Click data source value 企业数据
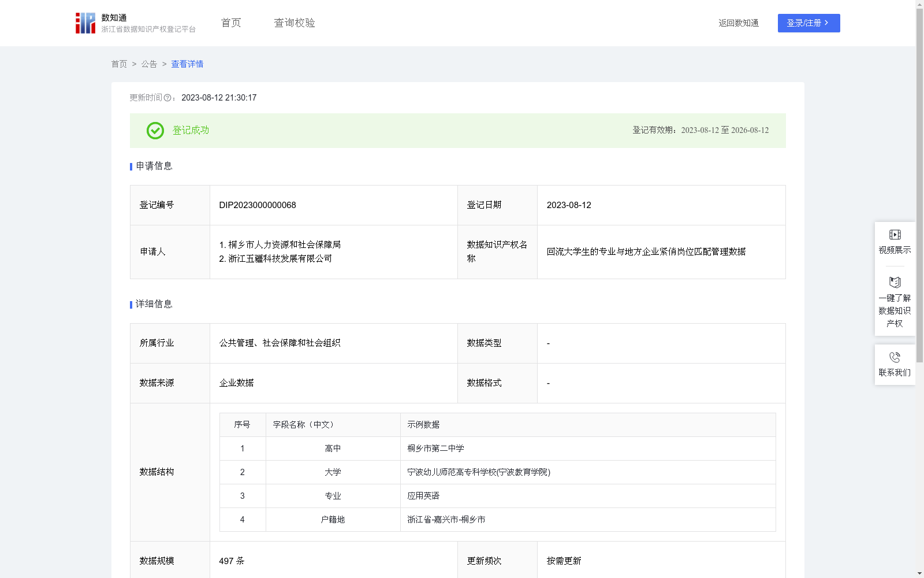This screenshot has height=578, width=924. [x=236, y=383]
